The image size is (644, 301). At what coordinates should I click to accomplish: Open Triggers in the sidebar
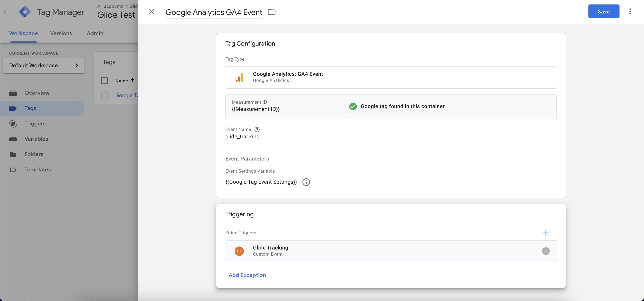(35, 124)
